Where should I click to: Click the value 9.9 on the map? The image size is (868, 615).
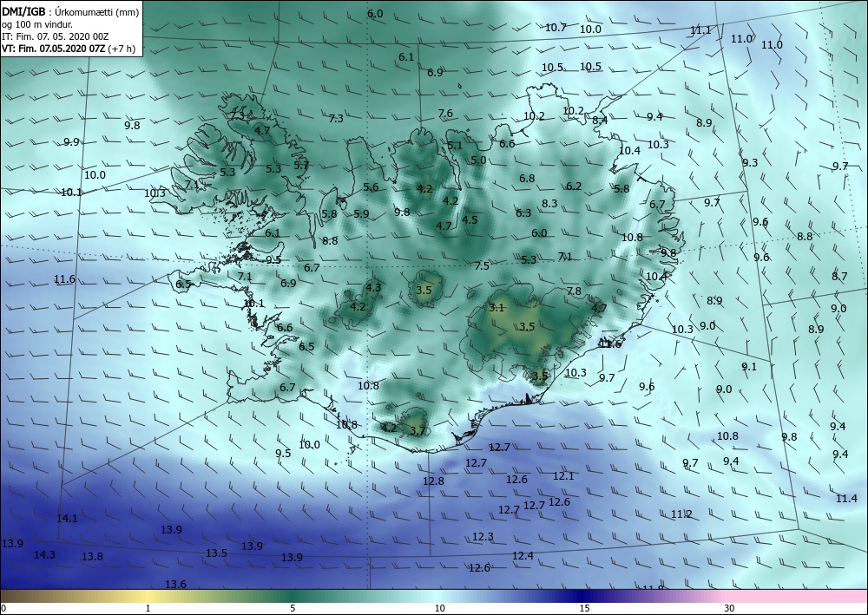(71, 142)
